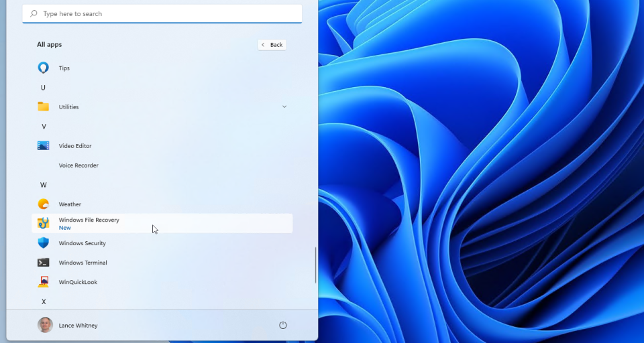Click the 'Lance Whitney' account name
The height and width of the screenshot is (343, 644).
point(78,326)
